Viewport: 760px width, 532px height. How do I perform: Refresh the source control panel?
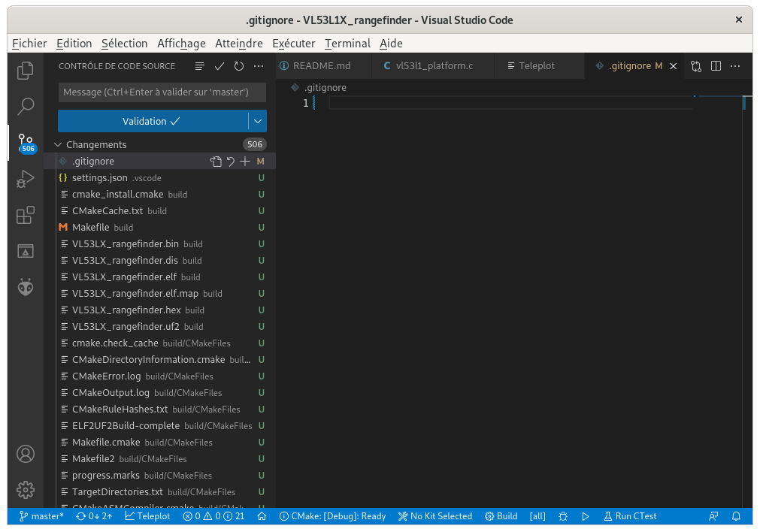click(x=239, y=66)
